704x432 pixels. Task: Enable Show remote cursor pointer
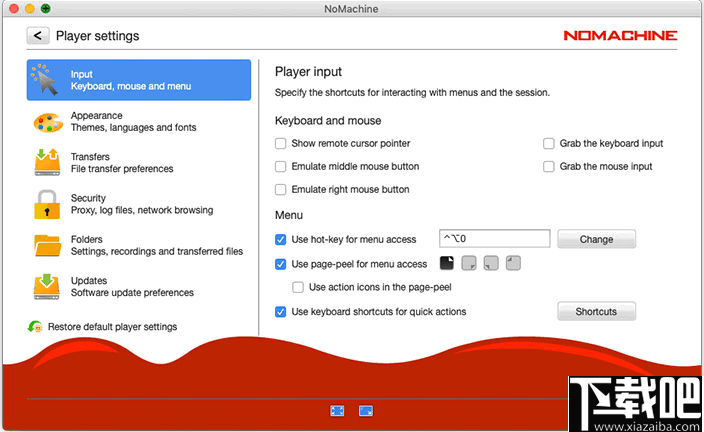click(x=281, y=143)
